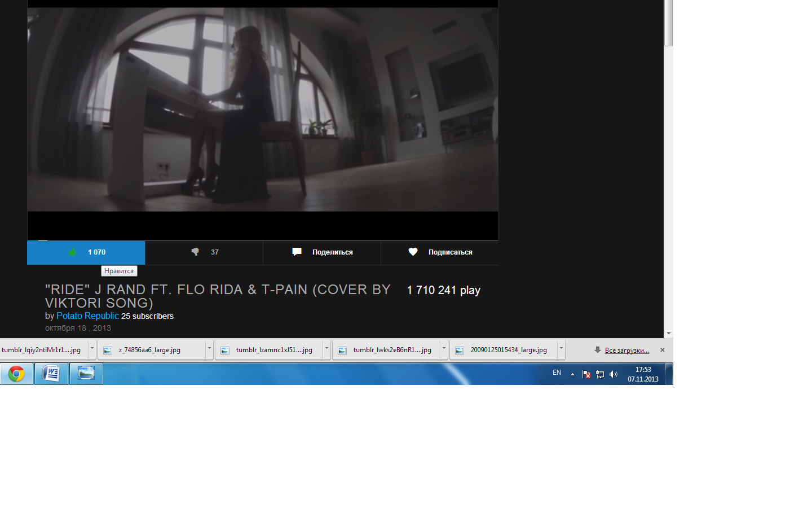Viewport: 812px width, 508px height.
Task: Open dropdown for tumblr_lzamnc1xJ51 download
Action: point(326,349)
